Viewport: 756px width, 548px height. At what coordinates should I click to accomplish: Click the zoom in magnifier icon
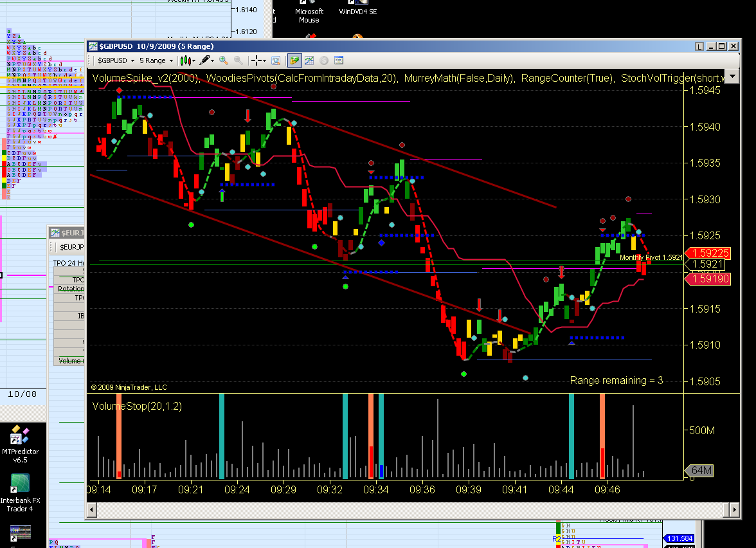(223, 60)
